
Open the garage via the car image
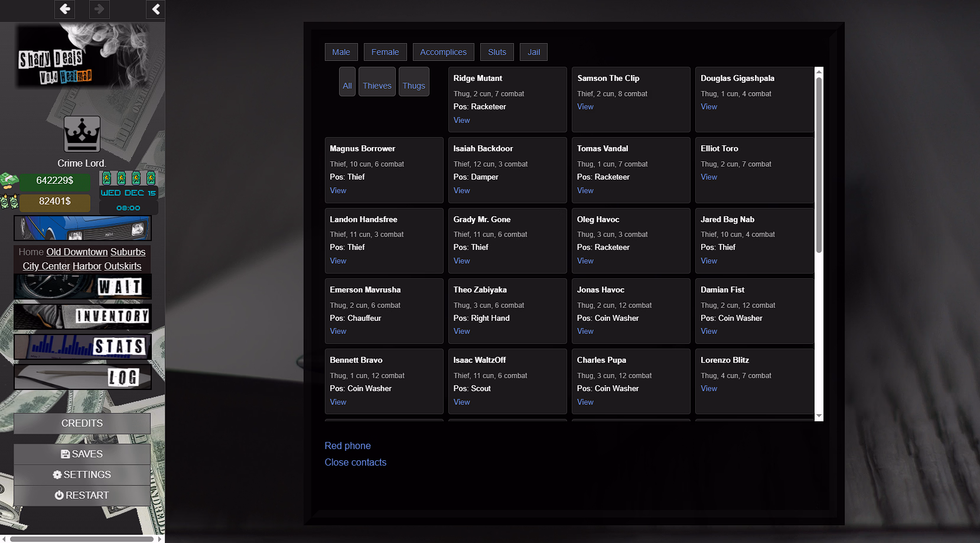[x=82, y=227]
